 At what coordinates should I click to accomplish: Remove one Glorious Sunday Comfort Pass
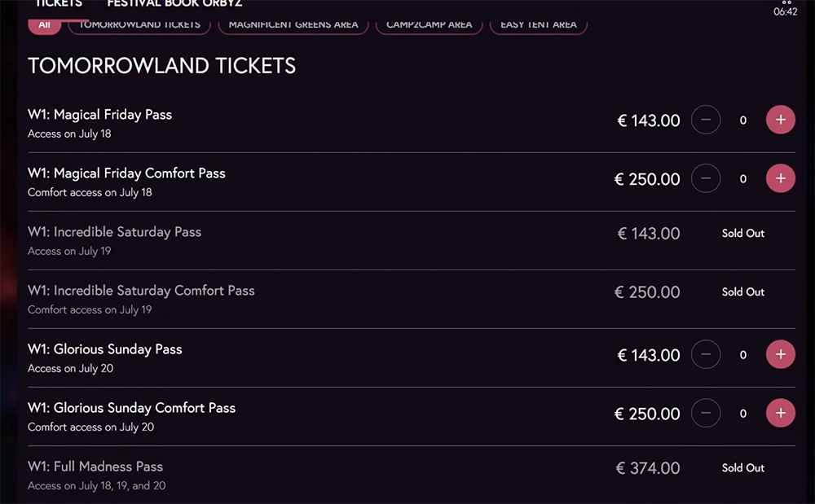pos(706,413)
